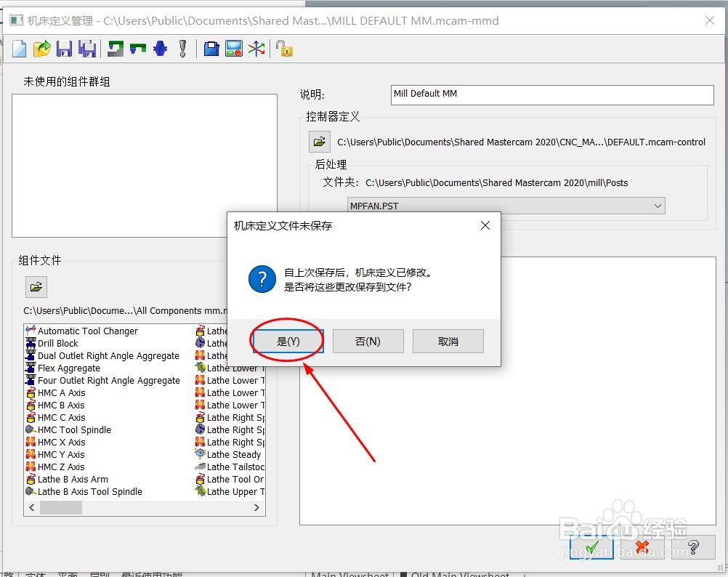The width and height of the screenshot is (728, 577).
Task: Click the new machine definition icon
Action: point(19,49)
